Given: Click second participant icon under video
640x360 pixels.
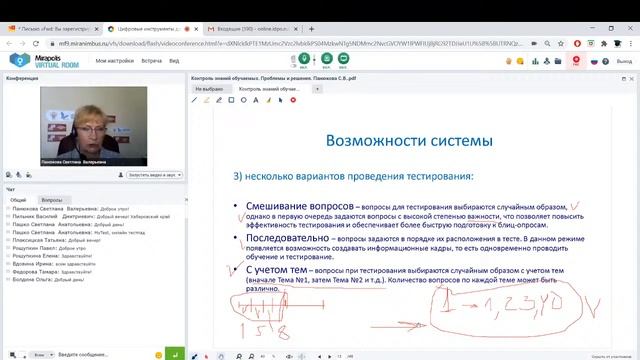Looking at the screenshot, I should tap(19, 175).
